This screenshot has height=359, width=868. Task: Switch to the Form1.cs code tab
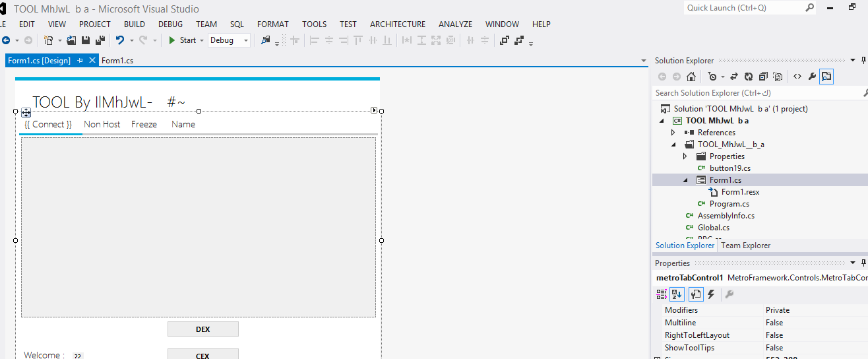coord(117,60)
